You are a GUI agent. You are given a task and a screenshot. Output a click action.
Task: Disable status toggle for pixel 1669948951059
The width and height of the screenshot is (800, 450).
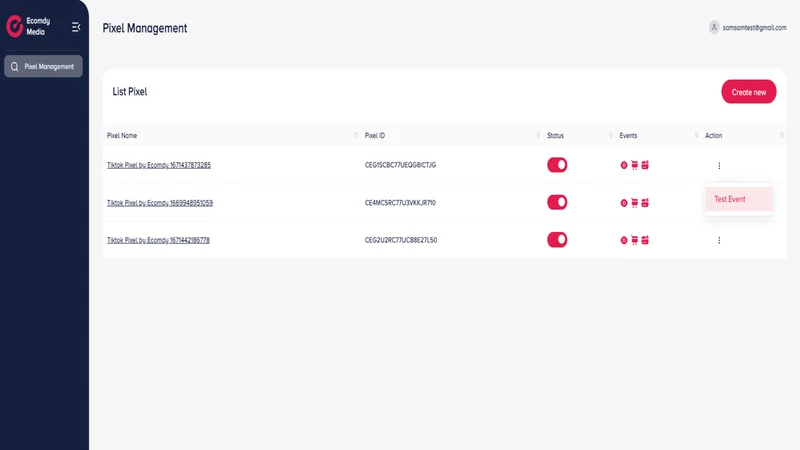(x=557, y=202)
